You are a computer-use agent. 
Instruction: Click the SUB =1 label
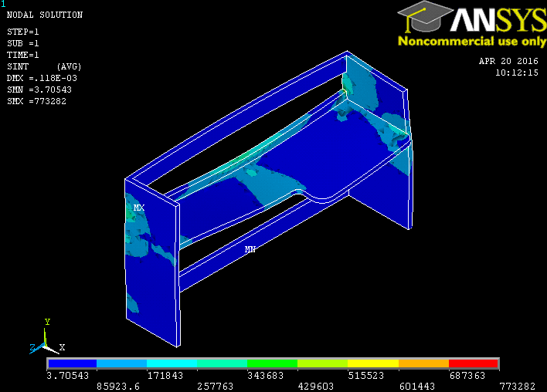23,43
